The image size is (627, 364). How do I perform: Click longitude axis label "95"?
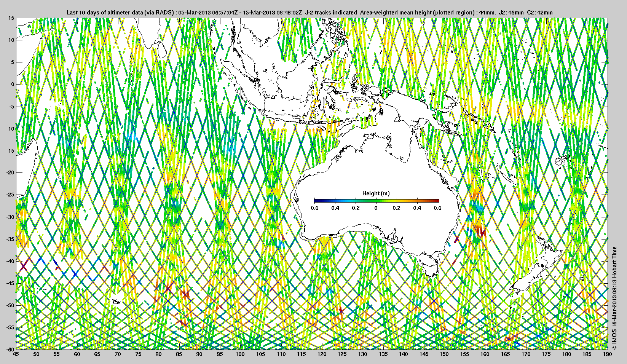220,354
